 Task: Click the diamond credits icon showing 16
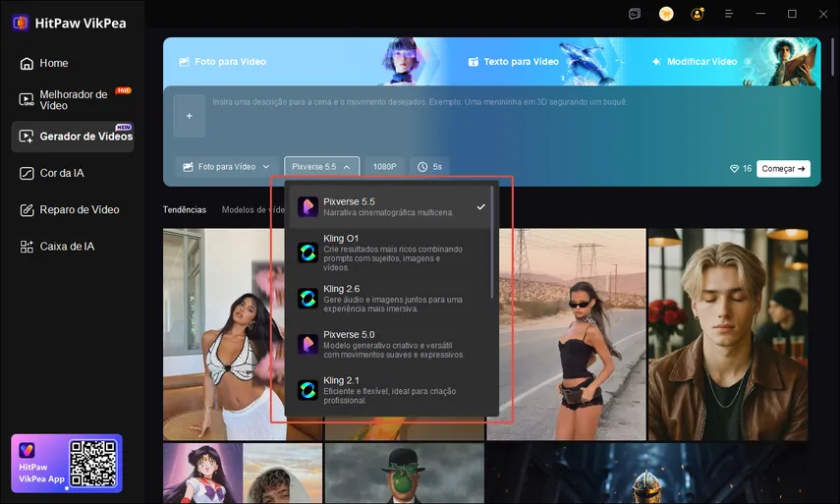point(735,169)
